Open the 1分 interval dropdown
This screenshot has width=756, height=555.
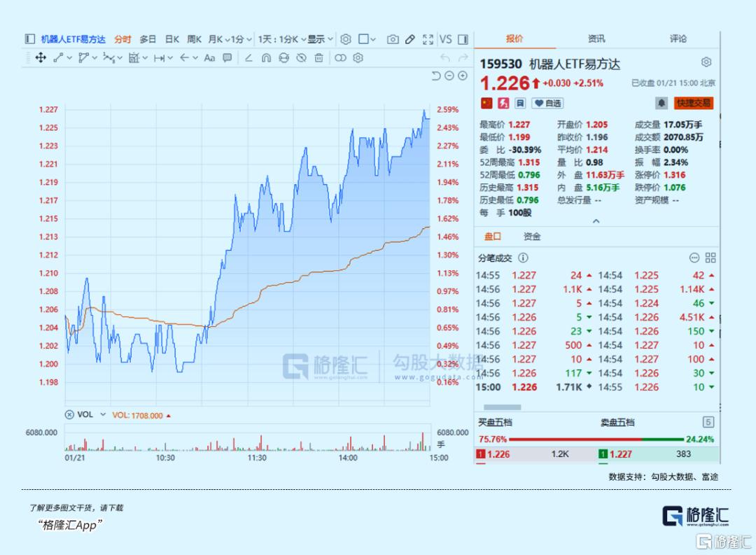pyautogui.click(x=241, y=39)
